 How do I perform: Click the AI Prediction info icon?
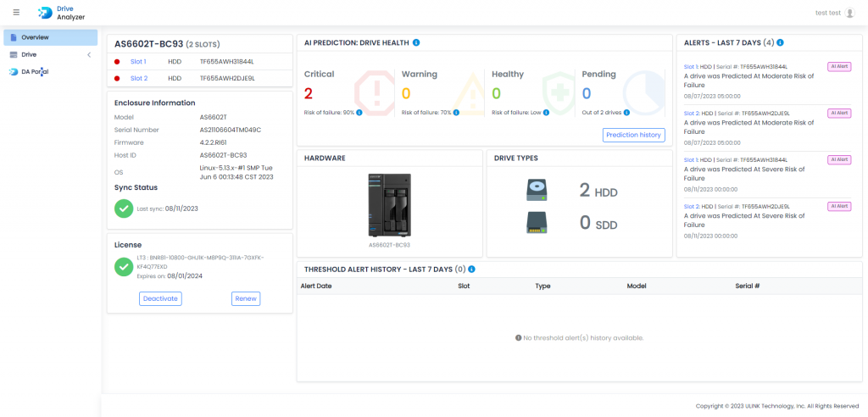(416, 42)
